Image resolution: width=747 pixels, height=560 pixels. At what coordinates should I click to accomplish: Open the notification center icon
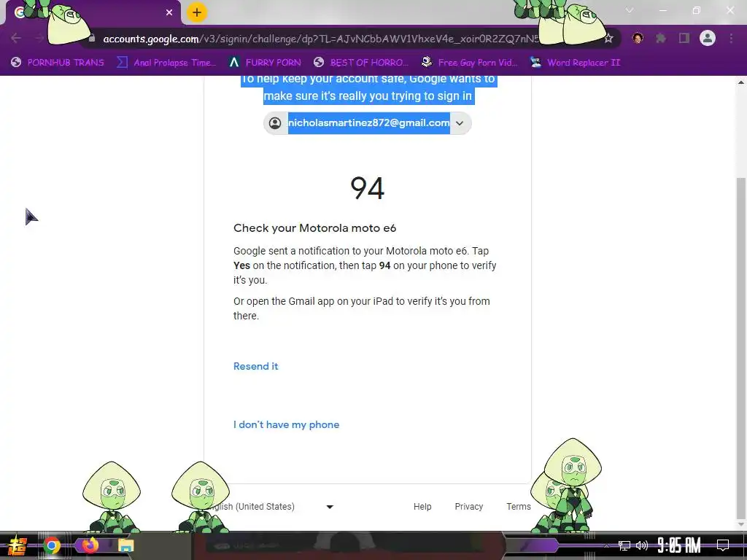point(723,545)
